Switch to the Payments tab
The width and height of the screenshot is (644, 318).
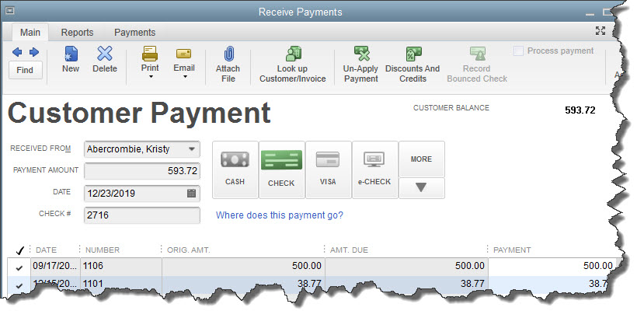click(134, 33)
